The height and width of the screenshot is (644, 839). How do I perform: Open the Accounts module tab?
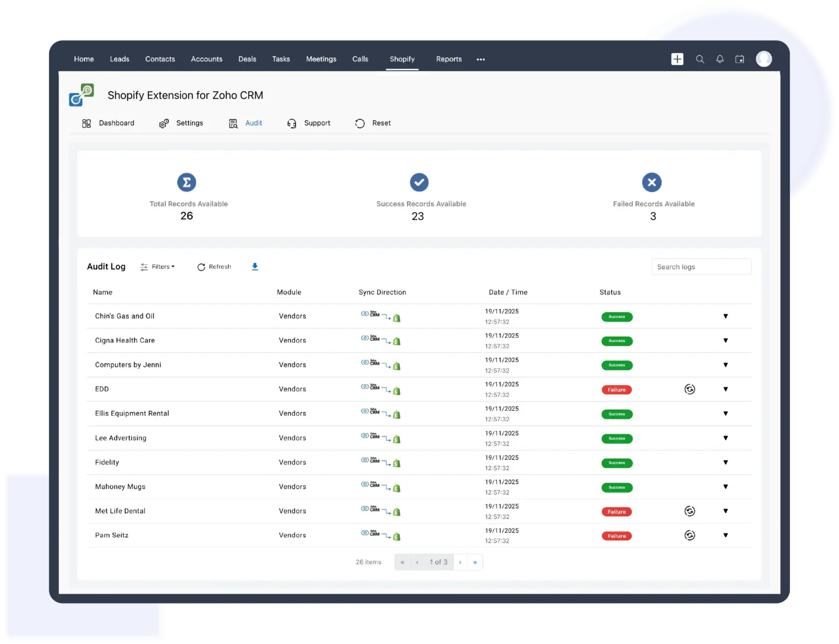coord(206,59)
